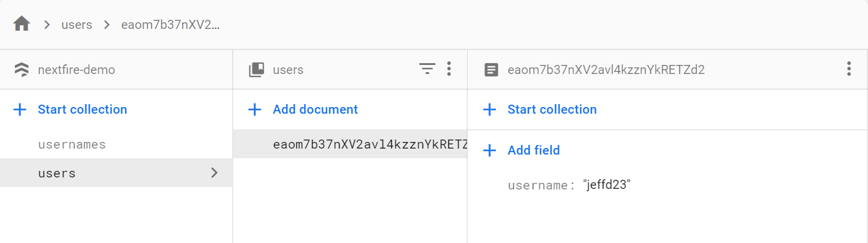Click the username field value jeffd23
This screenshot has width=868, height=243.
(x=607, y=185)
